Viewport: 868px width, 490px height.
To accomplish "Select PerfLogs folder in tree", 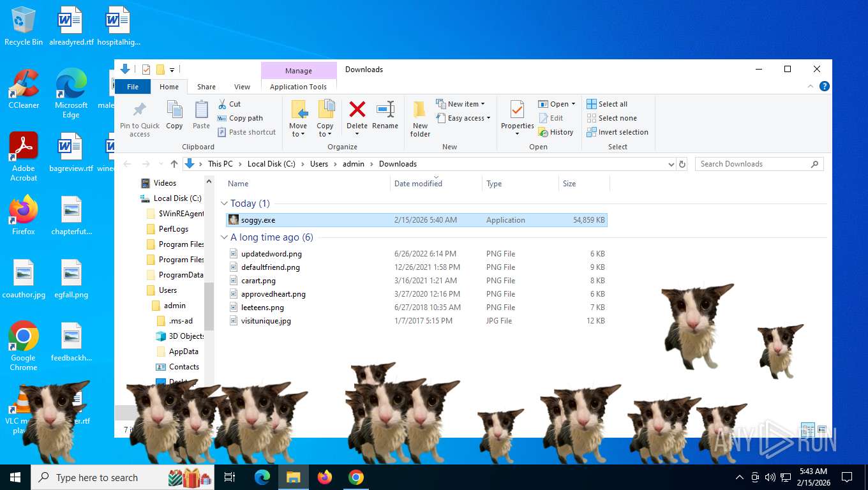I will [174, 229].
